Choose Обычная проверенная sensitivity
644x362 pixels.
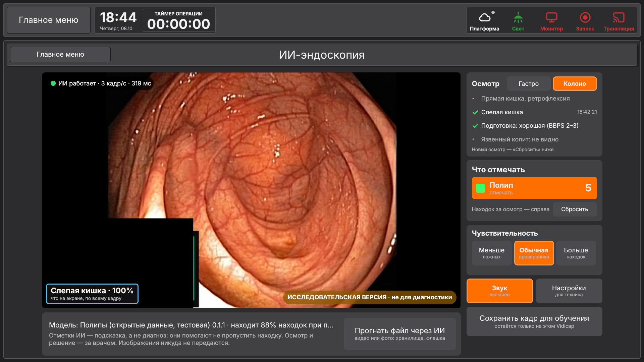(534, 253)
